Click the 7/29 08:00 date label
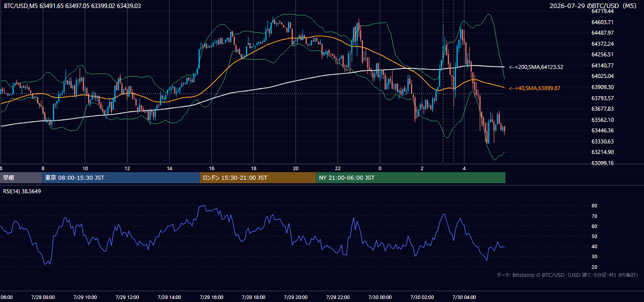The image size is (644, 302). click(x=43, y=297)
